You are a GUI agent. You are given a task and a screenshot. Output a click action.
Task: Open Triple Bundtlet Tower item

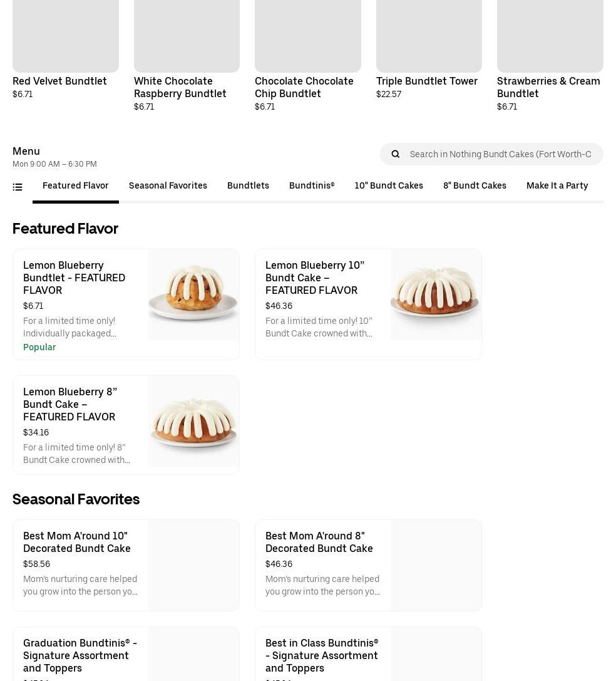pos(426,81)
